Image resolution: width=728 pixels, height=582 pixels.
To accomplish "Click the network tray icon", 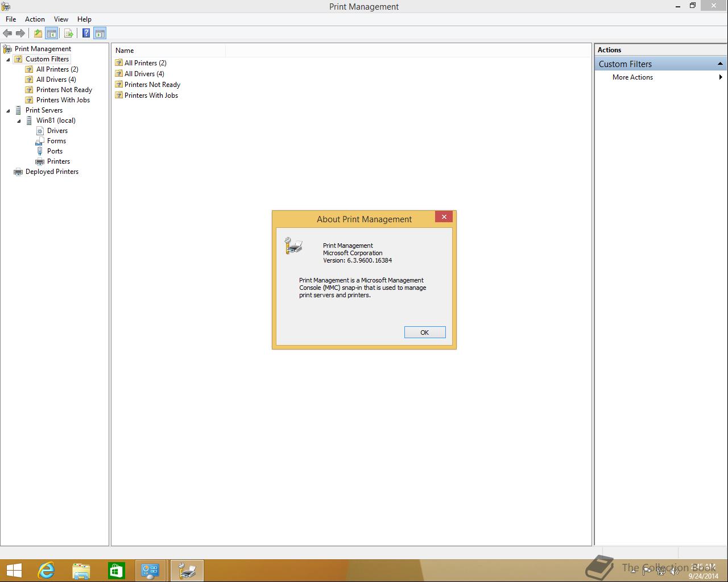I will click(660, 571).
